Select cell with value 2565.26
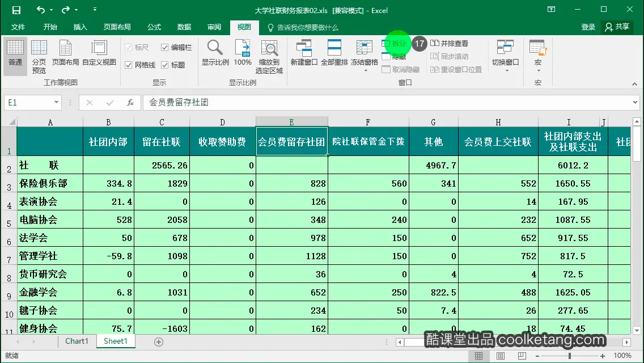Viewport: 644px width, 363px height. click(162, 165)
